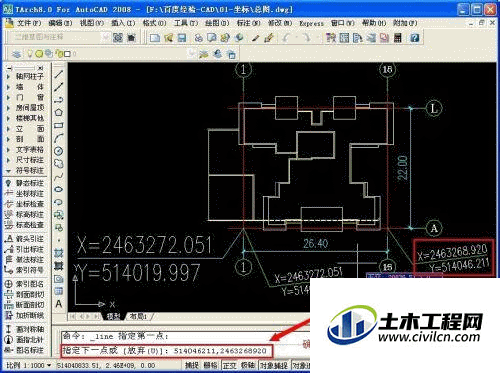Screen dimensions: 500x373
Task: Open the 比例 1:1000 scale dropdown
Action: pos(29,365)
